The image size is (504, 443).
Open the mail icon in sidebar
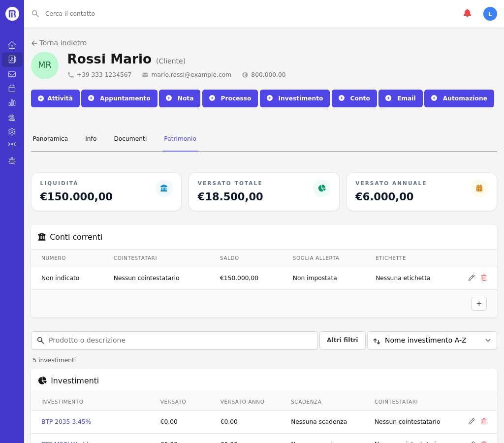tap(12, 74)
